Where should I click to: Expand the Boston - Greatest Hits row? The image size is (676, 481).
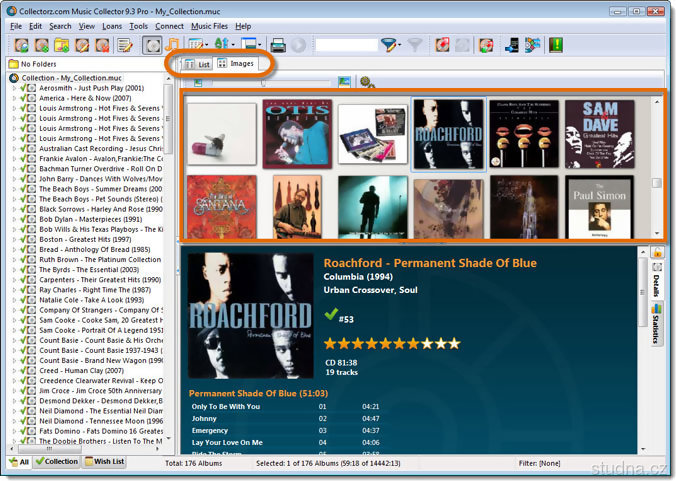14,240
